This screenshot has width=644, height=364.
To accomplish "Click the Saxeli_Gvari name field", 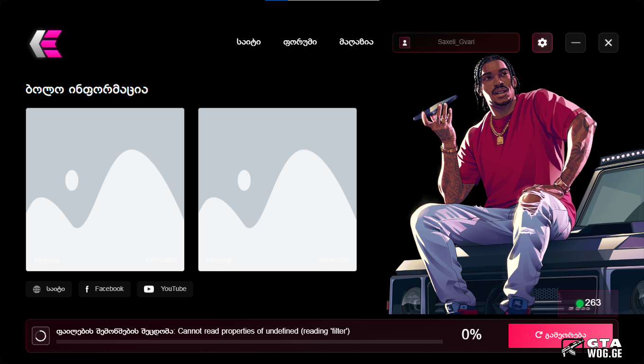I will pos(456,43).
